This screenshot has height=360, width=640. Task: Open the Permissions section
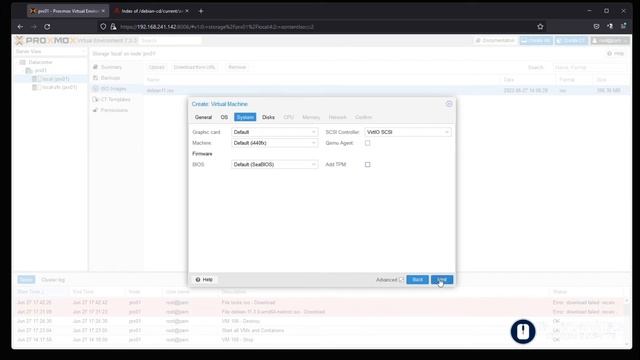click(114, 110)
